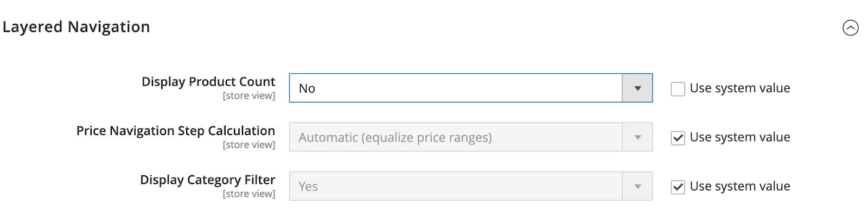The width and height of the screenshot is (868, 223).
Task: Click the Display Category Filter dropdown arrow
Action: [637, 187]
